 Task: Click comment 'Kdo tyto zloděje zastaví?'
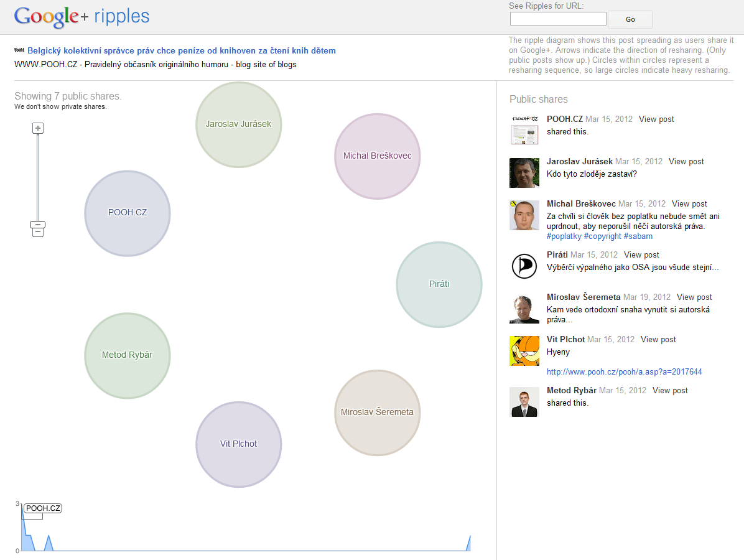click(592, 174)
